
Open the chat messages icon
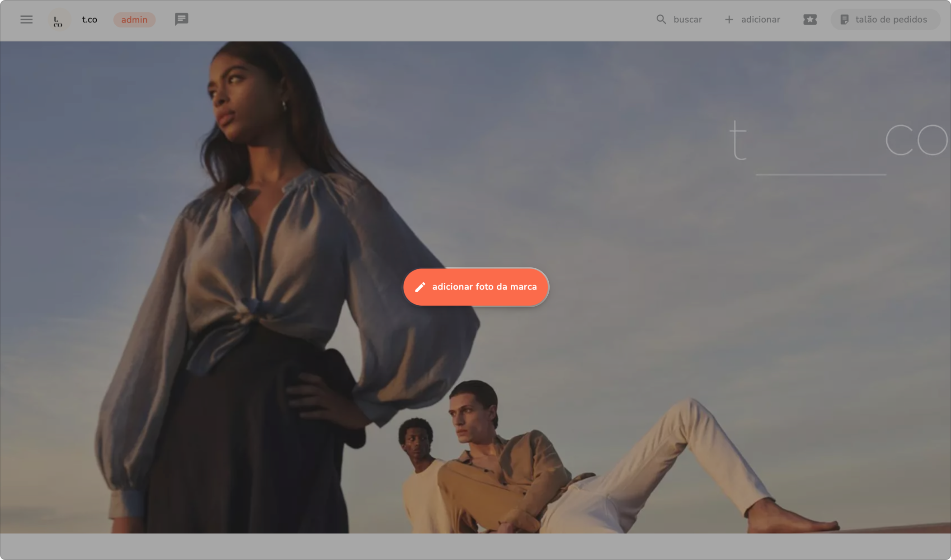pos(181,19)
